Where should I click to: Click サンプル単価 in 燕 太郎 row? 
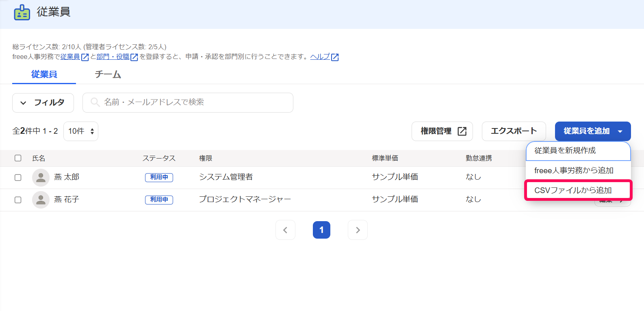click(395, 177)
